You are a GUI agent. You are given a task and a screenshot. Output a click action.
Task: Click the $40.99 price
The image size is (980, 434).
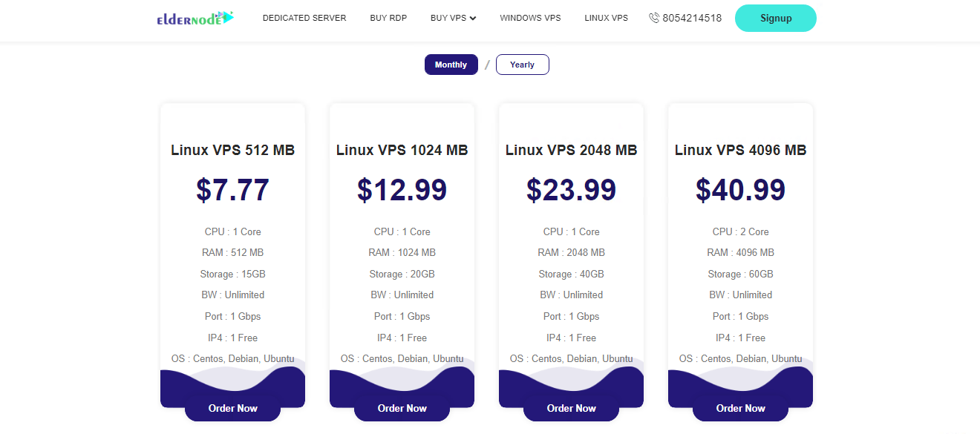click(741, 190)
